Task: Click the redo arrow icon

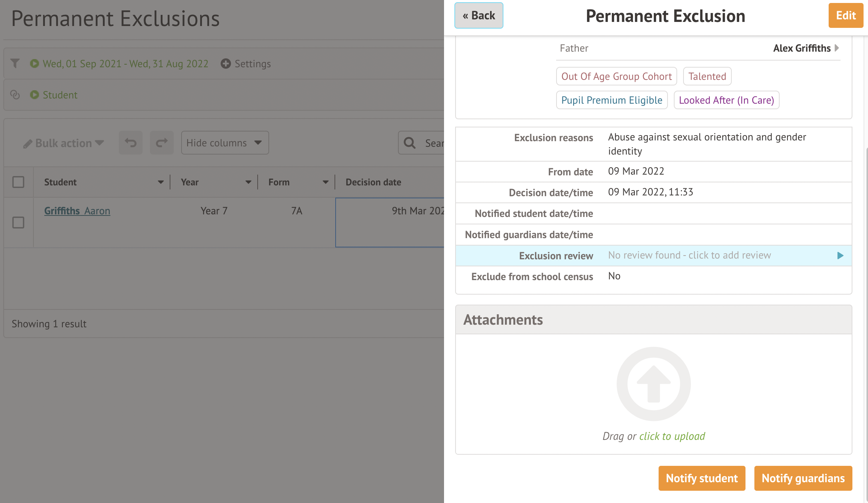Action: click(162, 143)
